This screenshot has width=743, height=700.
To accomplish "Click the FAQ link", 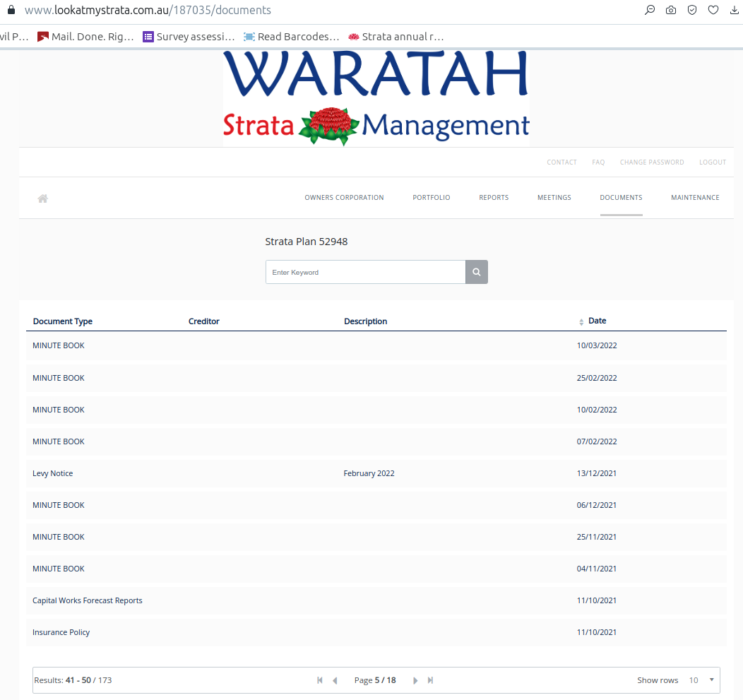I will (598, 162).
